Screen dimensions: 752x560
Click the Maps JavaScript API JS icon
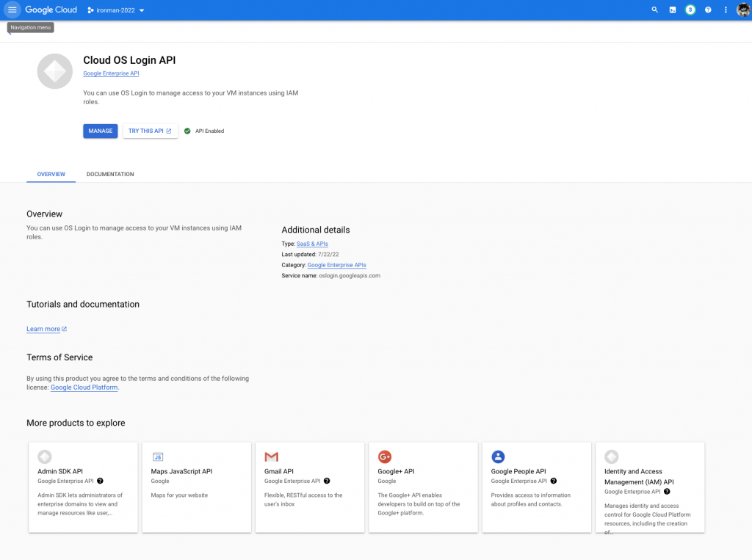[158, 457]
